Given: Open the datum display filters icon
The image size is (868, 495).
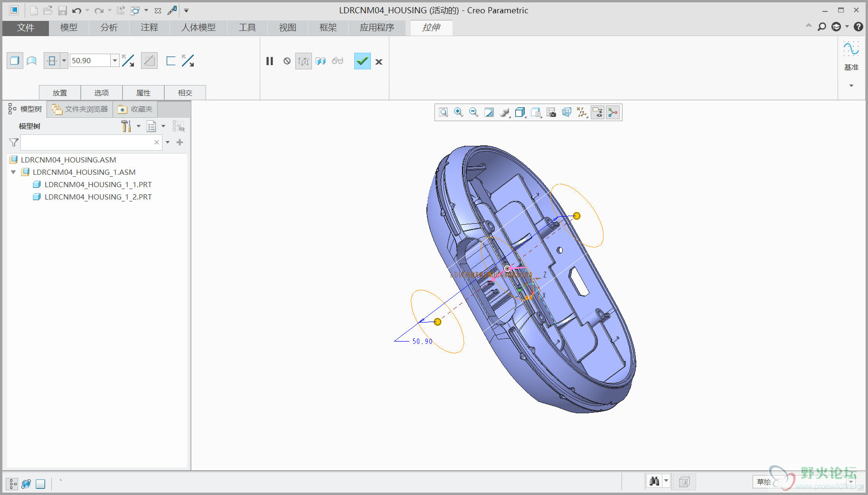Looking at the screenshot, I should [582, 113].
